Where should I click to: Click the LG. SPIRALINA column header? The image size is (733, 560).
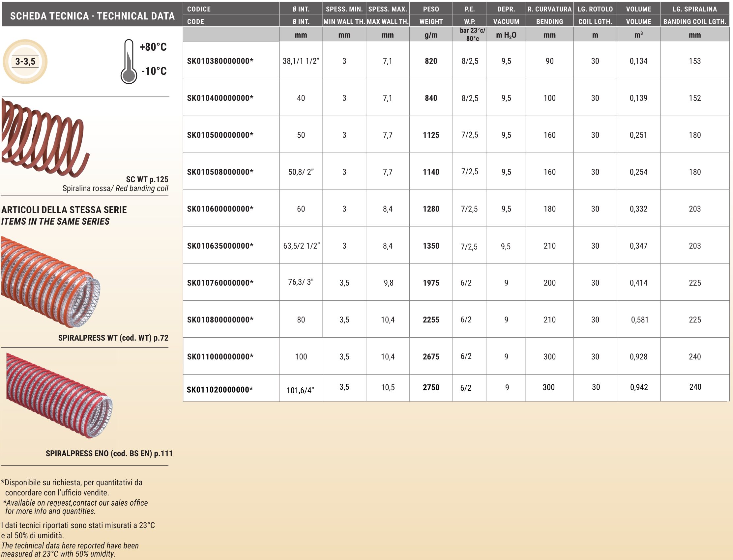(x=695, y=9)
